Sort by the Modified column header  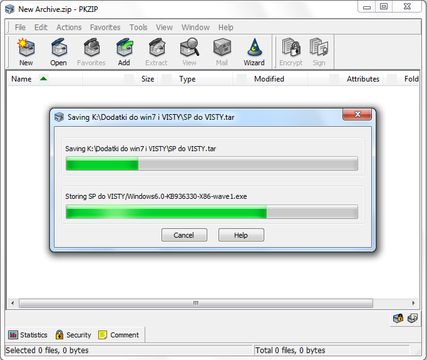tap(269, 79)
